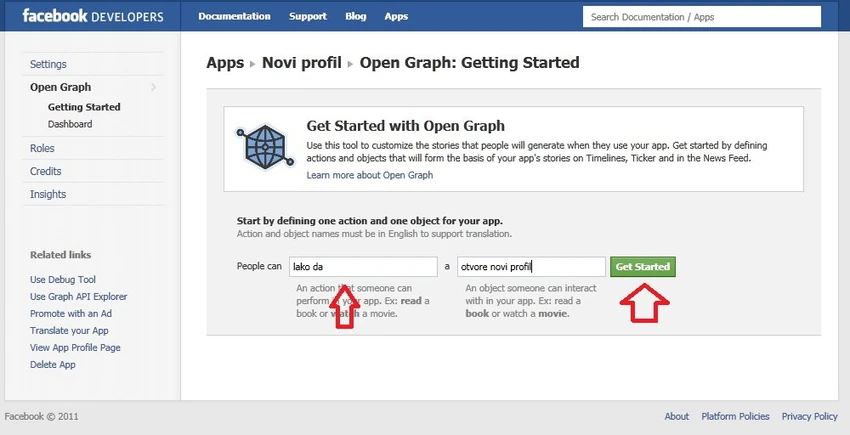The width and height of the screenshot is (850, 435).
Task: Click the Open Graph globe icon
Action: [x=265, y=146]
